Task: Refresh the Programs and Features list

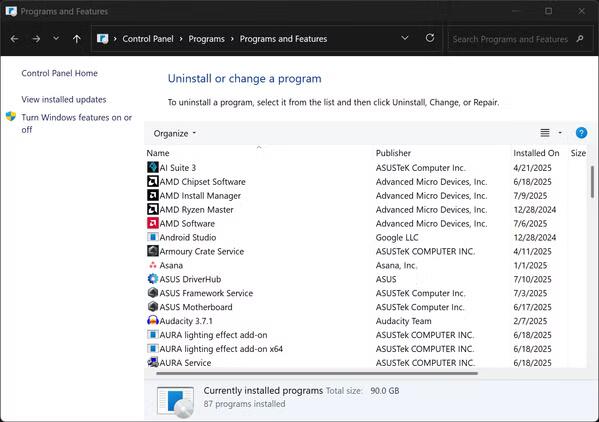Action: pyautogui.click(x=430, y=38)
